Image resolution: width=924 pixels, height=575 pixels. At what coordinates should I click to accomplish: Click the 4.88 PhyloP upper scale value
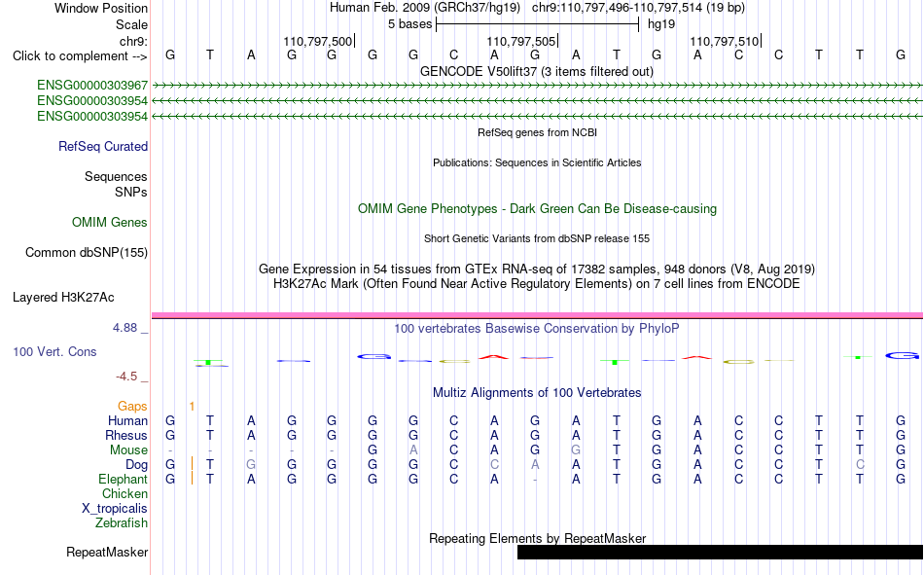124,327
